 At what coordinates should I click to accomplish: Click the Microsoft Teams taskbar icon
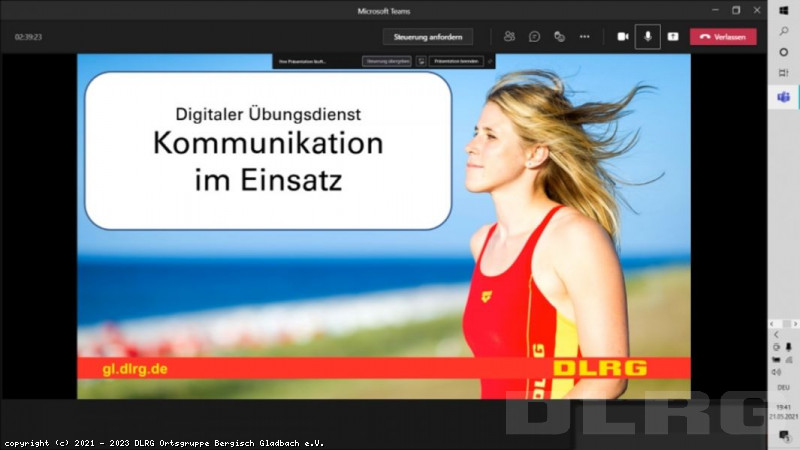click(784, 96)
